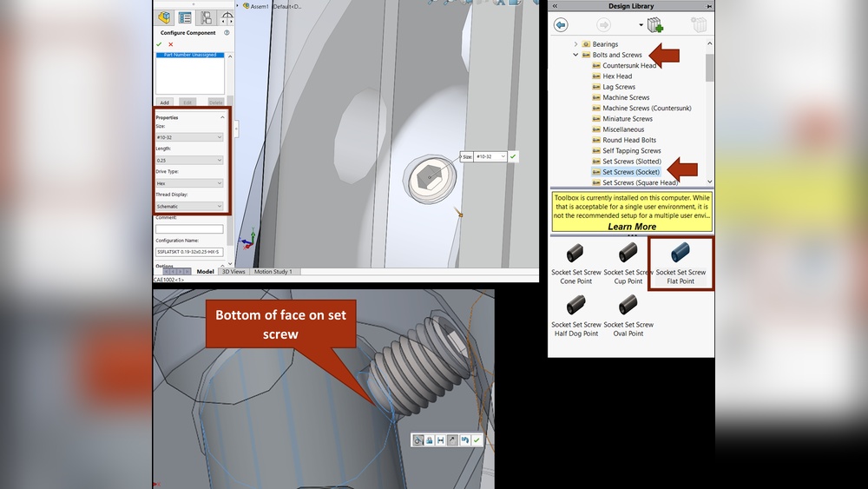
Task: Open the Learn More Toolbox link
Action: pyautogui.click(x=632, y=227)
